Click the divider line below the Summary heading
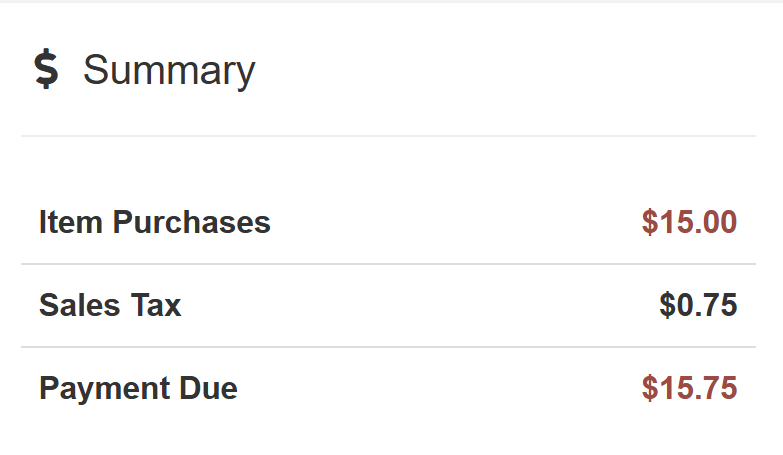Viewport: 783px width, 455px height. pos(388,135)
